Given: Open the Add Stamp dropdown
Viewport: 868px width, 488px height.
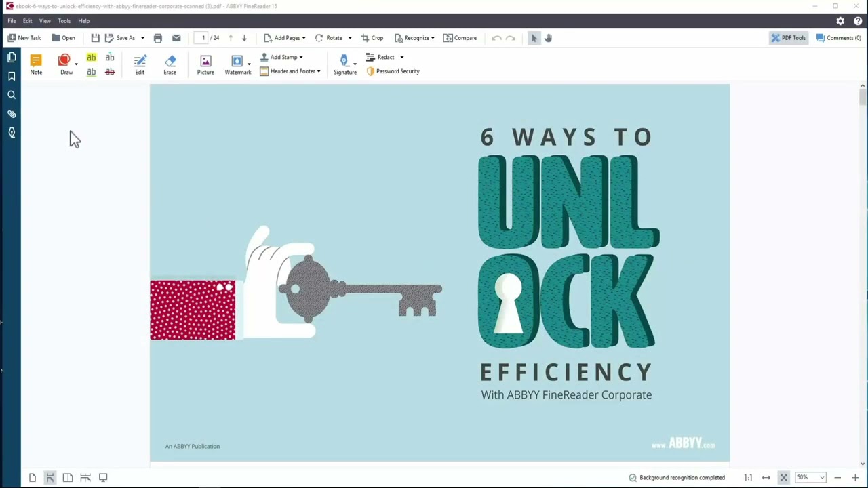Looking at the screenshot, I should pyautogui.click(x=281, y=57).
